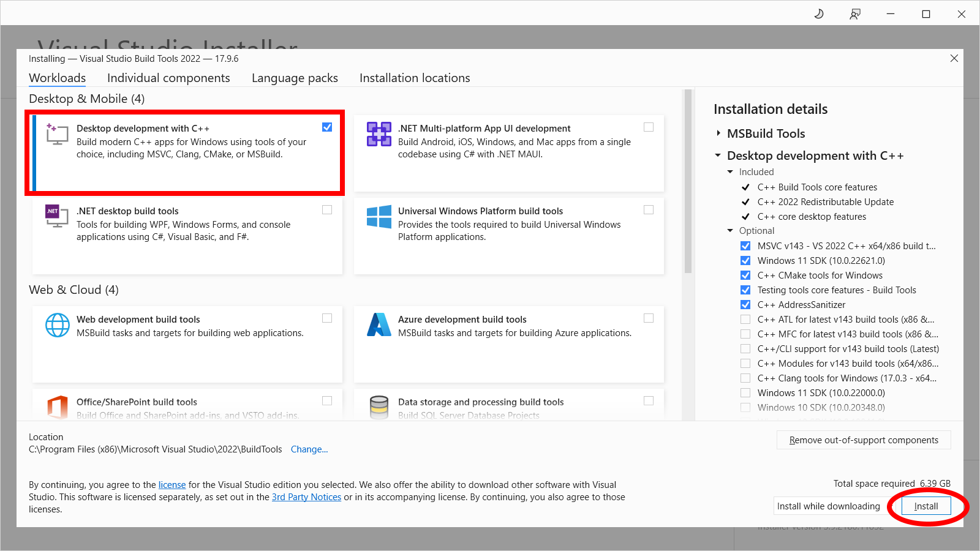
Task: Click the .NET MAUI multi-platform workload icon
Action: pos(379,134)
